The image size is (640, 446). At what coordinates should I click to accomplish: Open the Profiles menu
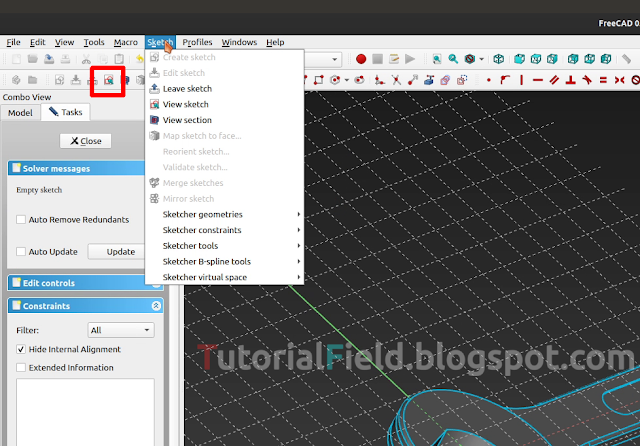(197, 42)
